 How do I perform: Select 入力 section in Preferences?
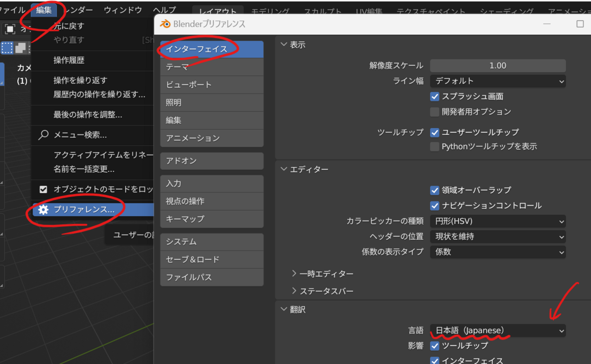(x=212, y=183)
